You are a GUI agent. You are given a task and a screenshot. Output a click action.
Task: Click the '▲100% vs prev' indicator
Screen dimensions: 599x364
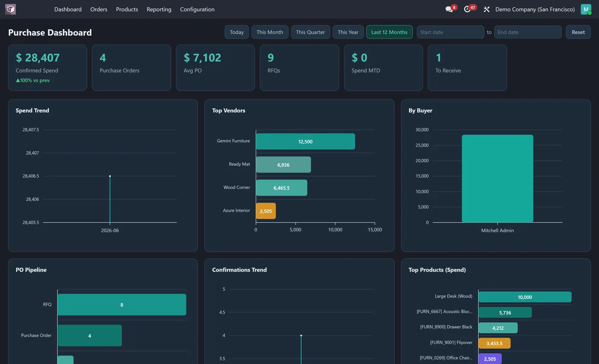pyautogui.click(x=33, y=80)
